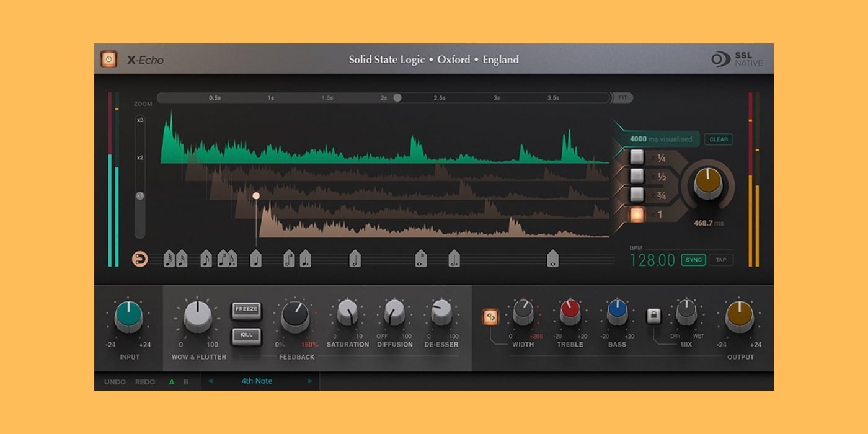868x434 pixels.
Task: Toggle the ping-pong icon beside Width
Action: click(x=490, y=317)
